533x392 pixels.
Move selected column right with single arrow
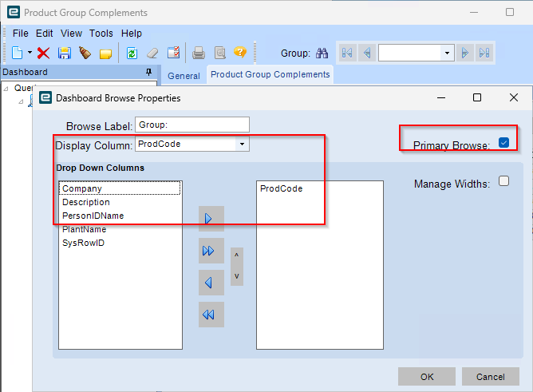pyautogui.click(x=211, y=219)
